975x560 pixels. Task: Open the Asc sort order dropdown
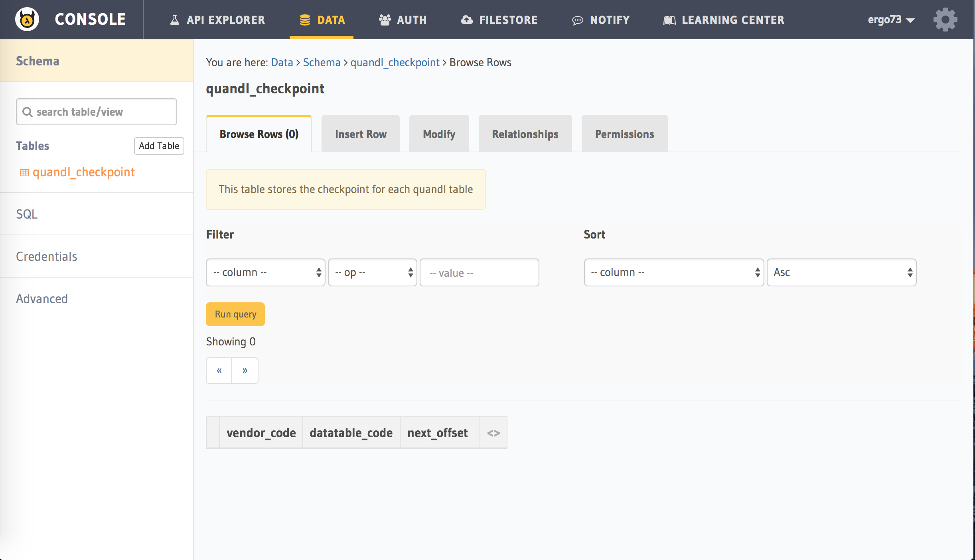[x=841, y=272]
